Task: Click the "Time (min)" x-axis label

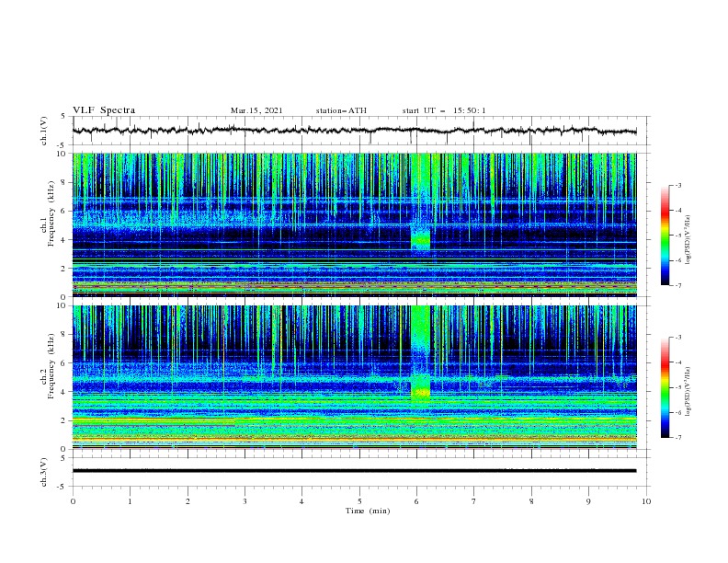Action: (x=368, y=511)
